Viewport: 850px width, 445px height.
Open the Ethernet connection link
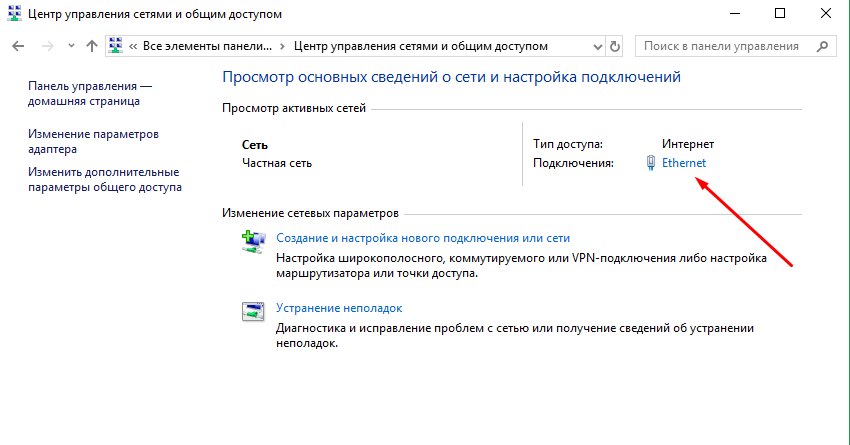684,163
